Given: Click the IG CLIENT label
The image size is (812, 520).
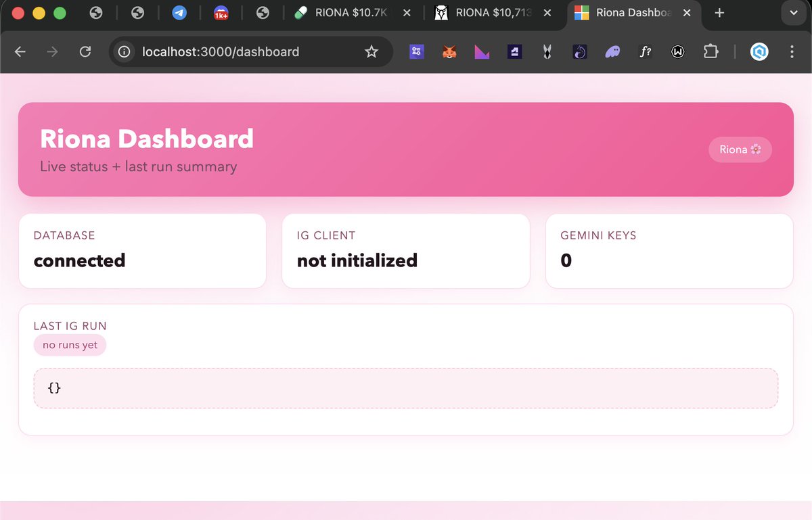Looking at the screenshot, I should 326,235.
